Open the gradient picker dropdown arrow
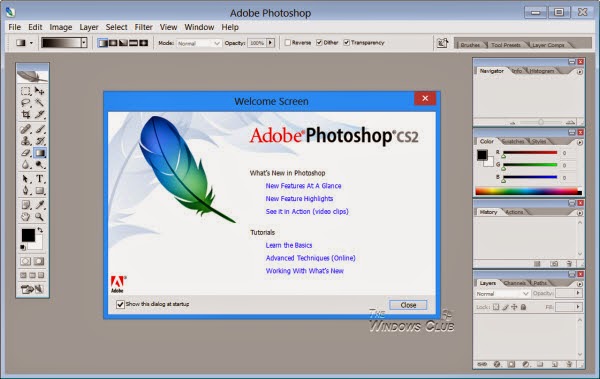The height and width of the screenshot is (379, 600). [84, 42]
